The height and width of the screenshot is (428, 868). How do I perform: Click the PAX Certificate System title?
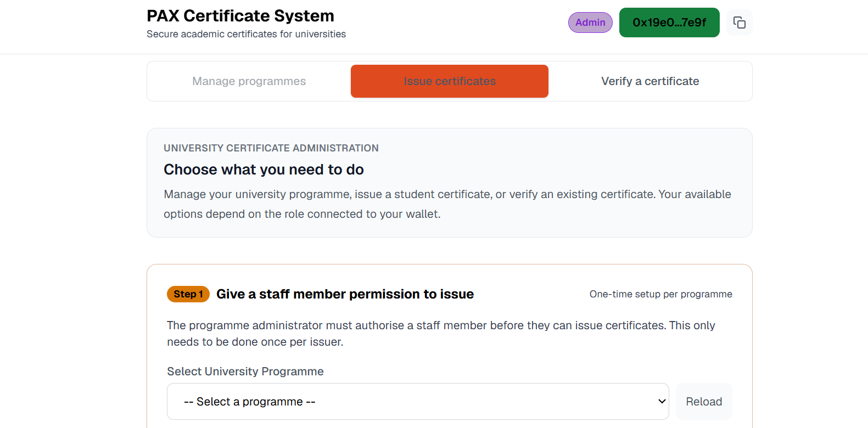pos(240,16)
